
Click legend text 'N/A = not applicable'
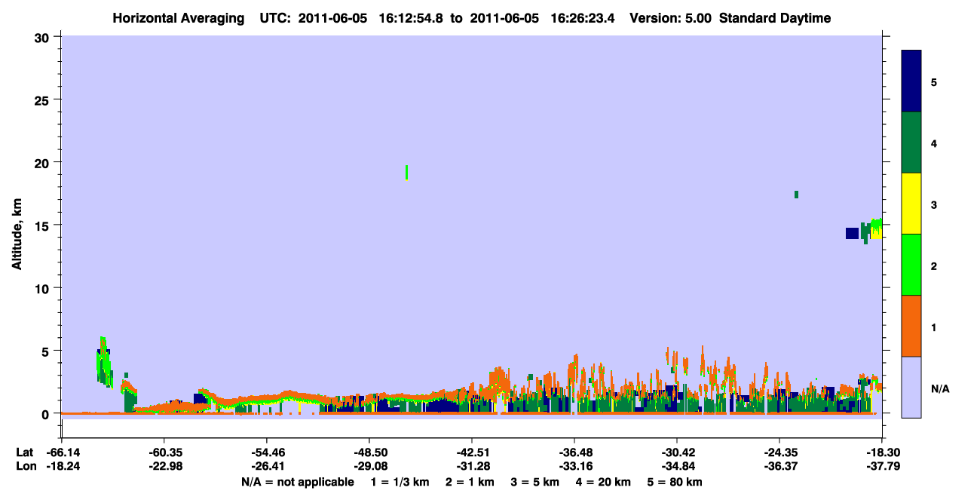point(297,482)
